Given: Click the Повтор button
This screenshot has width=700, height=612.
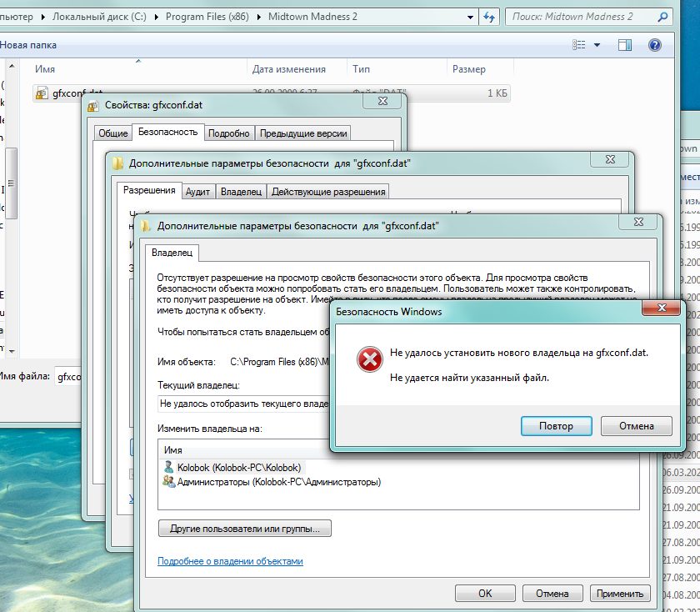Looking at the screenshot, I should pos(557,426).
